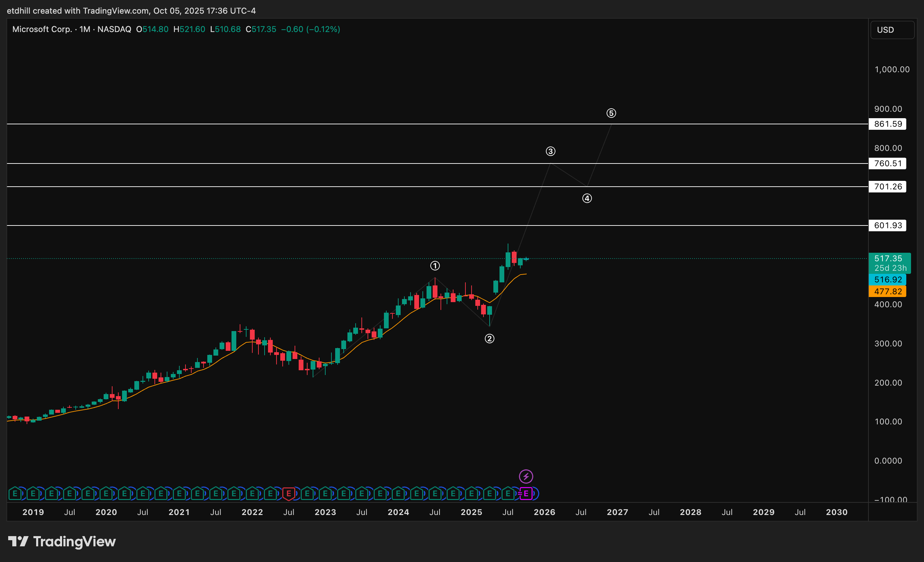Click the red earnings miss marker
The width and height of the screenshot is (924, 562).
[x=288, y=494]
